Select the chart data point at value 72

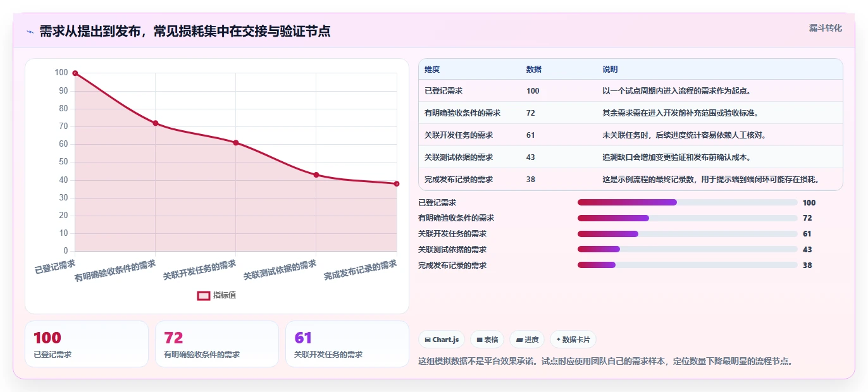tap(155, 123)
